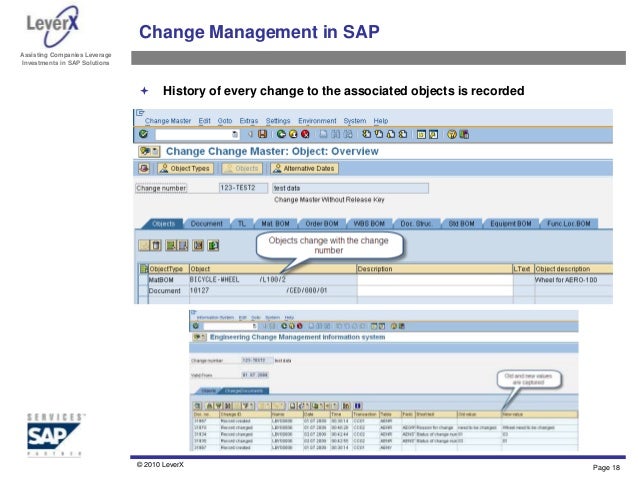
Task: Open the Goto menu in Change Master window
Action: (225, 121)
